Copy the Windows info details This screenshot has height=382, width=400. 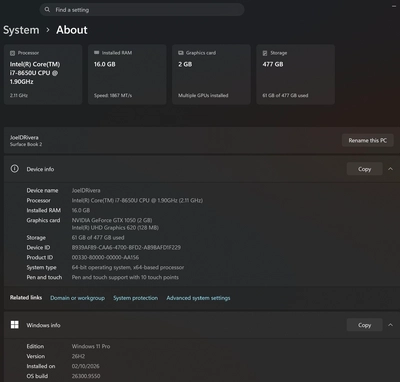[x=364, y=325]
